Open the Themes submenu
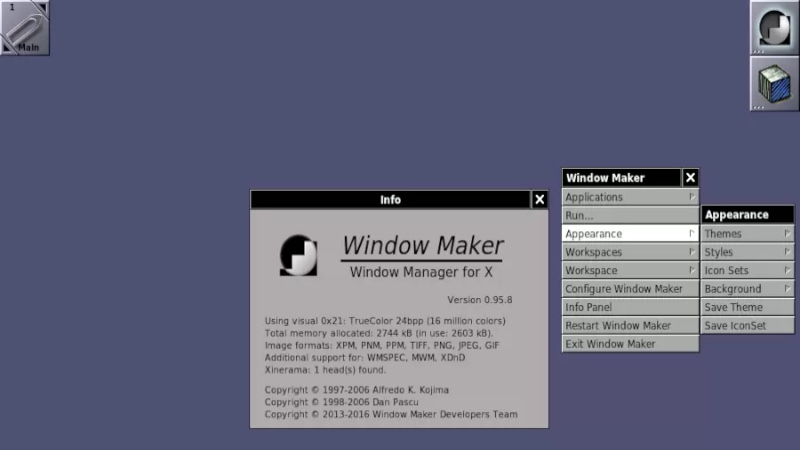The height and width of the screenshot is (450, 800). (747, 234)
